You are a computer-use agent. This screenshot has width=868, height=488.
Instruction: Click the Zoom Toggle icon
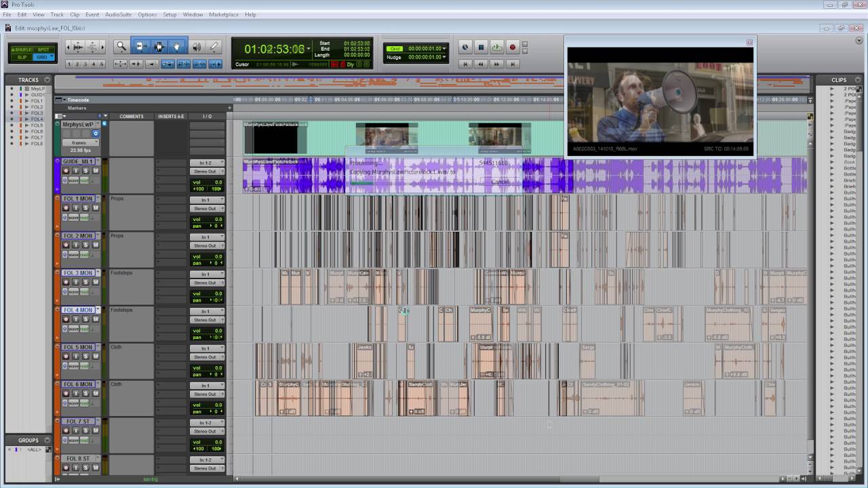pos(120,64)
